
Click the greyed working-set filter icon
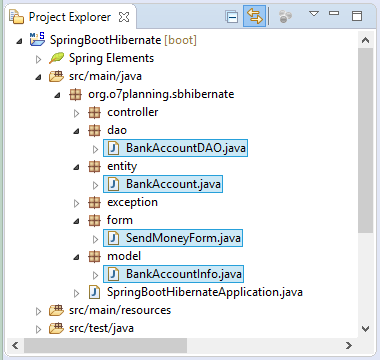point(285,16)
